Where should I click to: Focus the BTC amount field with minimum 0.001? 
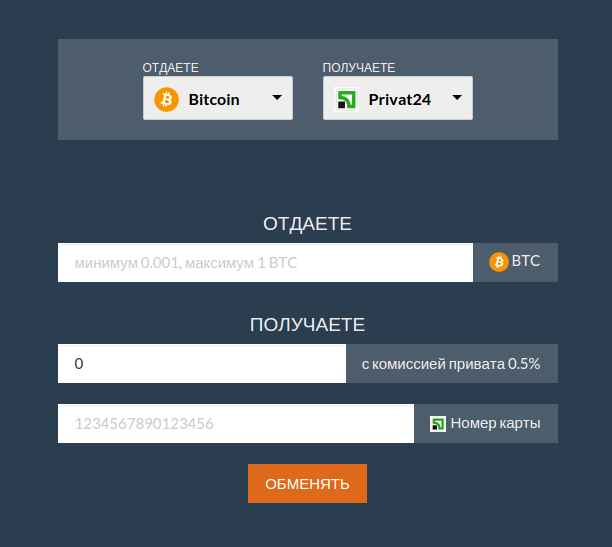[265, 262]
